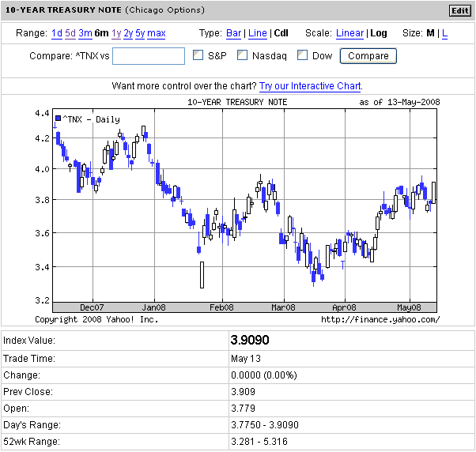Tick the Dow comparison checkbox
Screen dimensions: 476x452
click(x=302, y=55)
